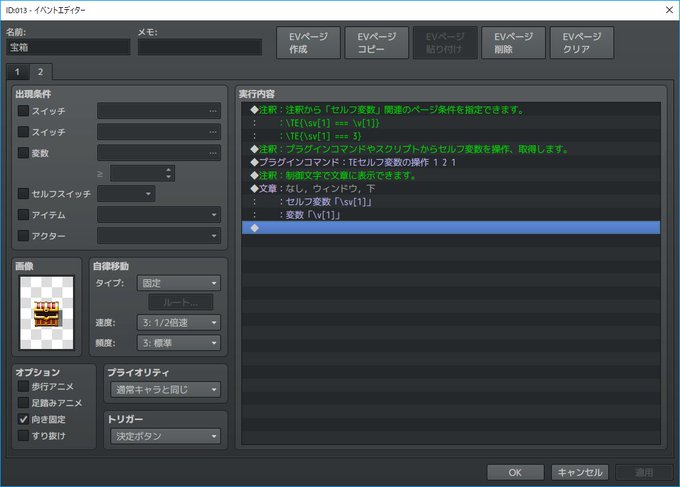The image size is (680, 487).
Task: Select event page tab 2
Action: click(x=40, y=72)
